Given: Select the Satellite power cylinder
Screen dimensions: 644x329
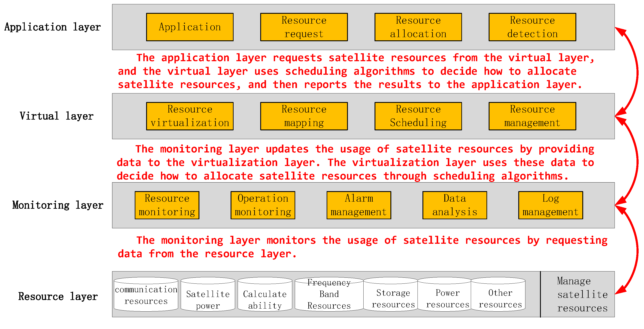Looking at the screenshot, I should pyautogui.click(x=208, y=297).
